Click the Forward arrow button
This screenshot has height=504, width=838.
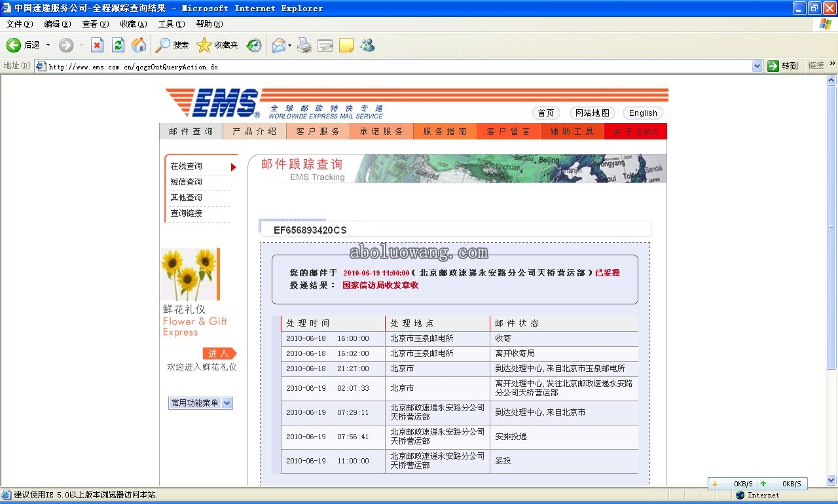tap(66, 45)
